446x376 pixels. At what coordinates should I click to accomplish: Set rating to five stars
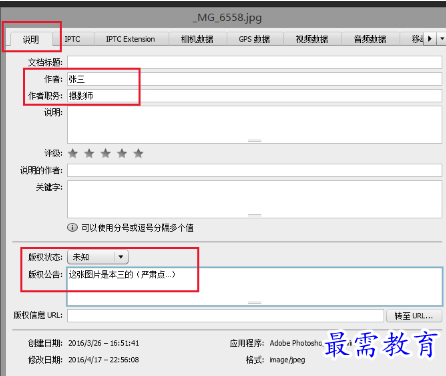(138, 154)
